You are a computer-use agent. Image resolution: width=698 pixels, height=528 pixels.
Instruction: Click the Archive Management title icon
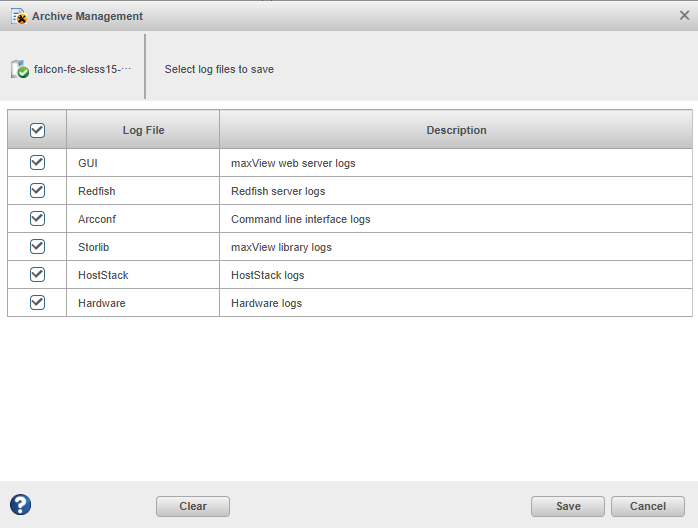tap(18, 16)
